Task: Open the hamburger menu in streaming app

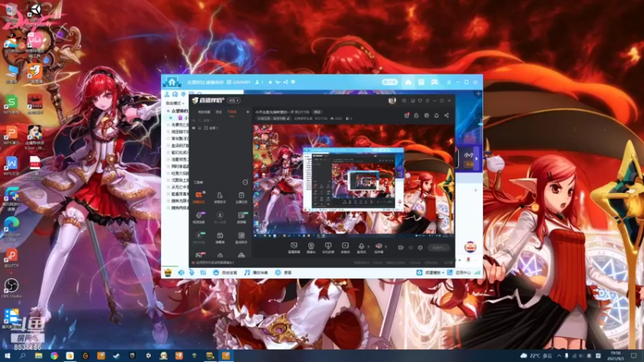Action: click(x=427, y=101)
